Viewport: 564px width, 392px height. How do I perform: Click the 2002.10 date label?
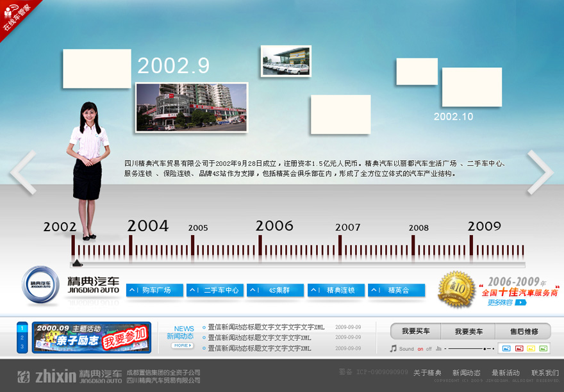pos(453,117)
